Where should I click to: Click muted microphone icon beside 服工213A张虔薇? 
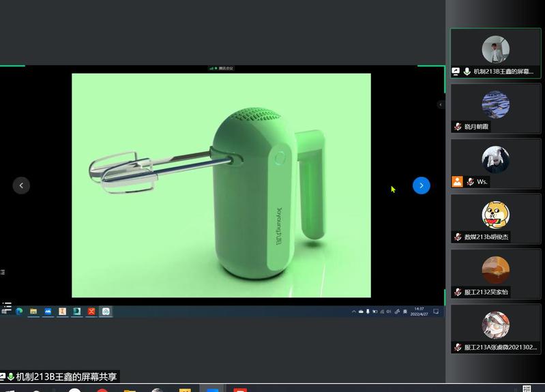point(458,347)
